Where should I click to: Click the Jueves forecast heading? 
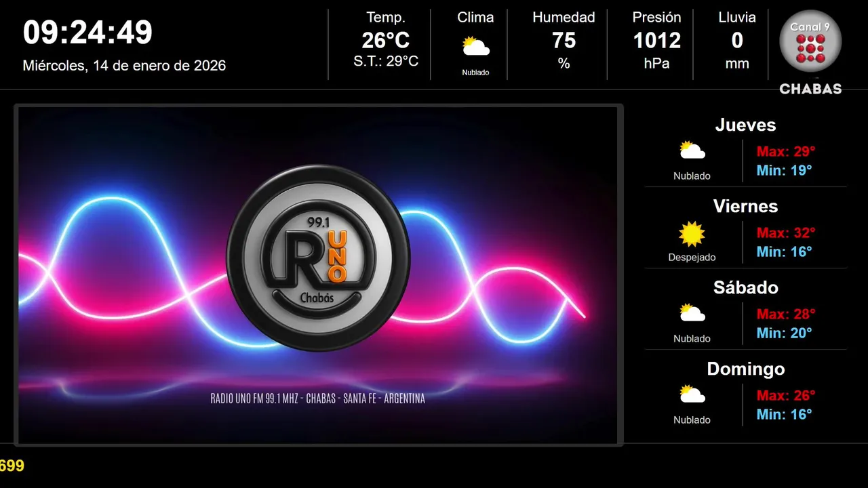745,125
